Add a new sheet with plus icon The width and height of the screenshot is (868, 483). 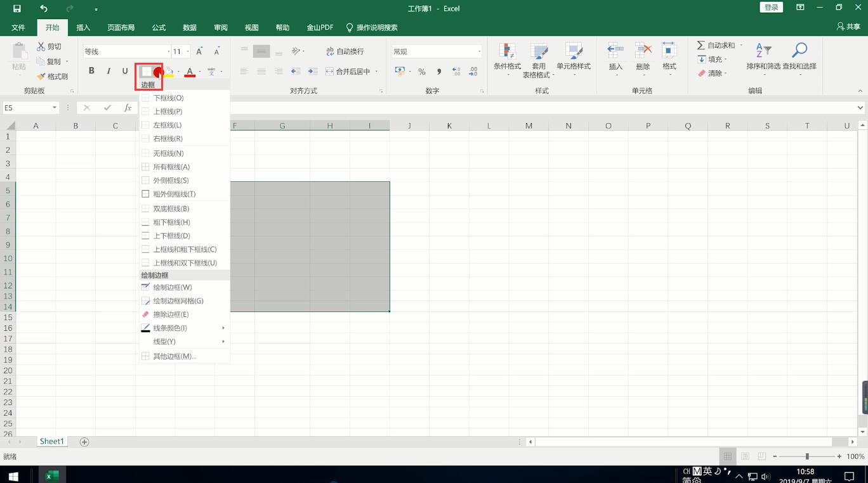(x=84, y=442)
